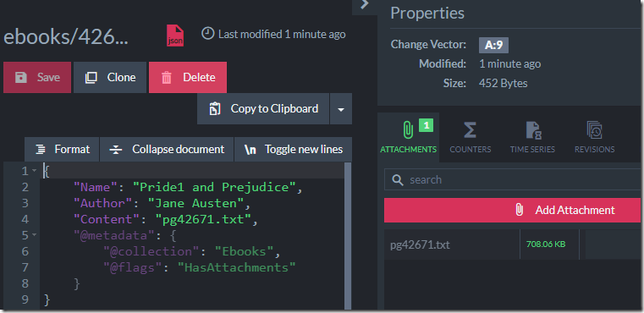Collapse the Properties panel with the chevron
Screen dimensions: 644x313
coord(364,5)
